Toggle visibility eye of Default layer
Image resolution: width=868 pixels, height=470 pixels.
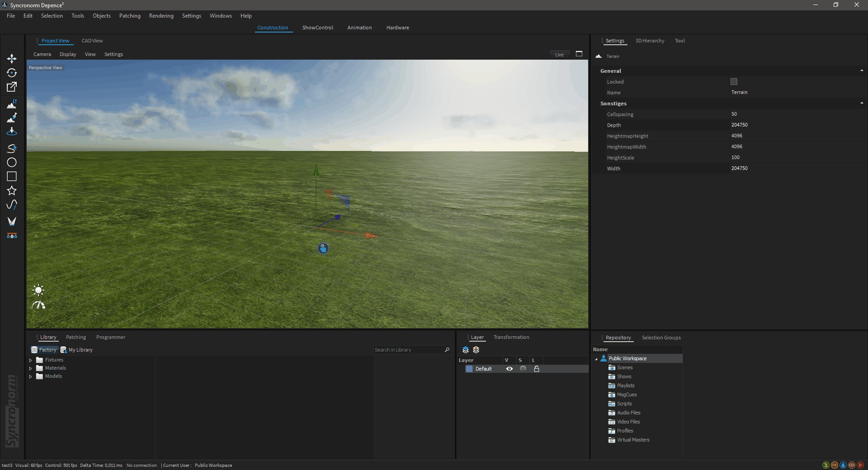[x=509, y=369]
